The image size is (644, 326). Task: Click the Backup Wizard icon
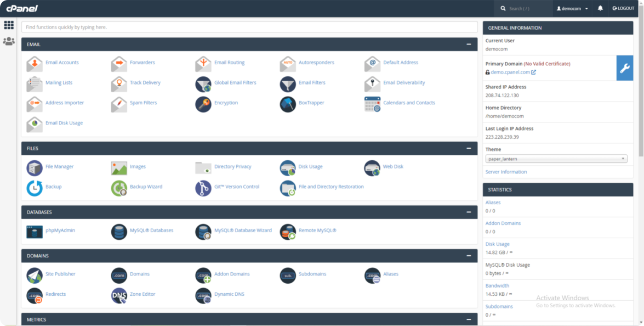[119, 188]
